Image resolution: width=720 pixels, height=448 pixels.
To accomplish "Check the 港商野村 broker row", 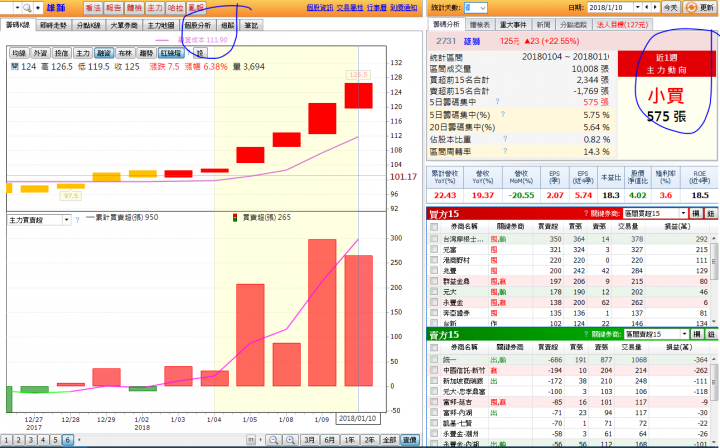I will coord(434,260).
